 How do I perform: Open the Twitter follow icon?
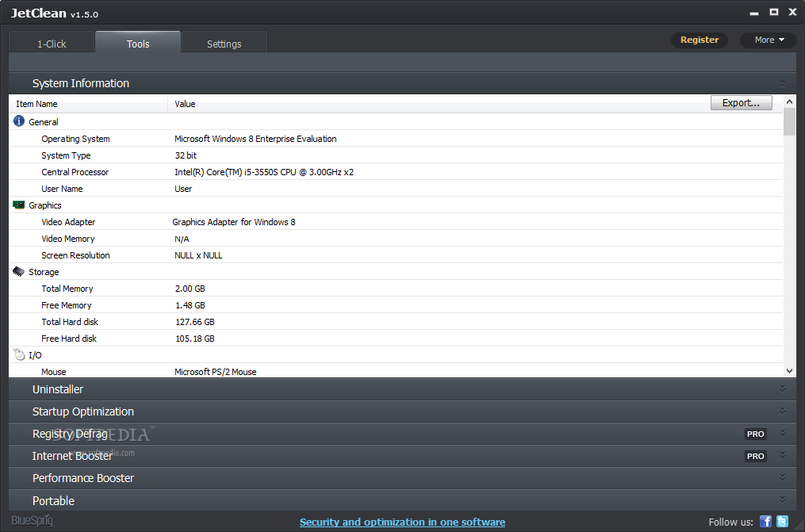[783, 521]
